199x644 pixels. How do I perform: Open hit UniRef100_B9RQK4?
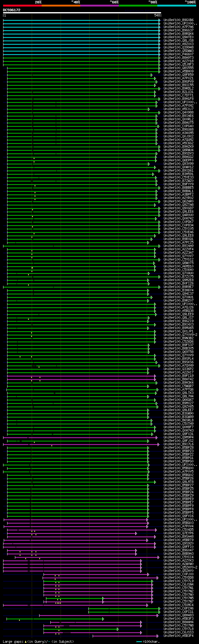pos(178,34)
